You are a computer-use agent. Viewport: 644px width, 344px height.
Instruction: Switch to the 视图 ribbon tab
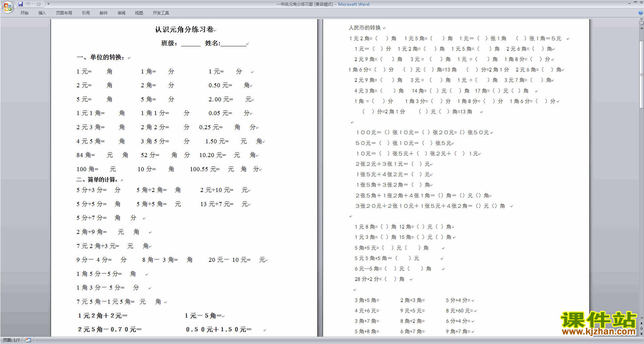click(x=139, y=13)
